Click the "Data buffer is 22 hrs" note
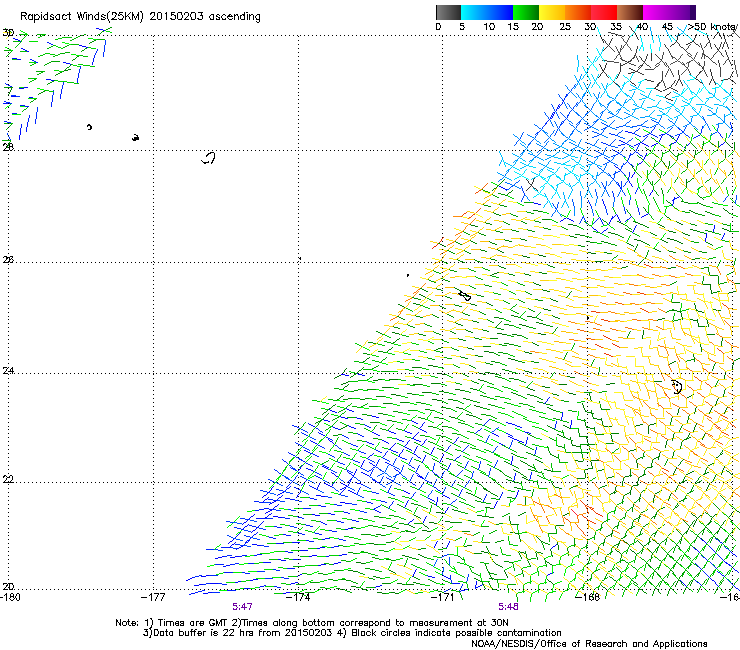The width and height of the screenshot is (740, 650). 352,633
